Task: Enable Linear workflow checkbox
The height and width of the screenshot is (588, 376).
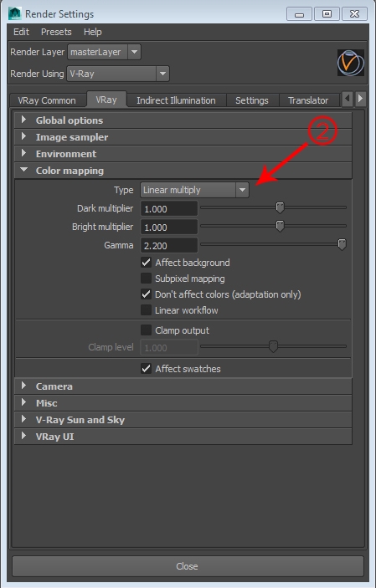Action: tap(146, 310)
